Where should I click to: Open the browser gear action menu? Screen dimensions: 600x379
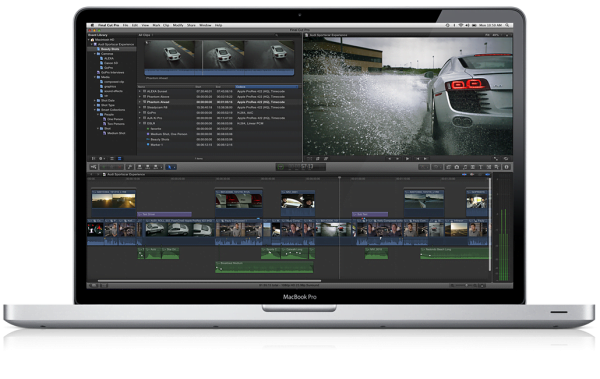point(102,158)
